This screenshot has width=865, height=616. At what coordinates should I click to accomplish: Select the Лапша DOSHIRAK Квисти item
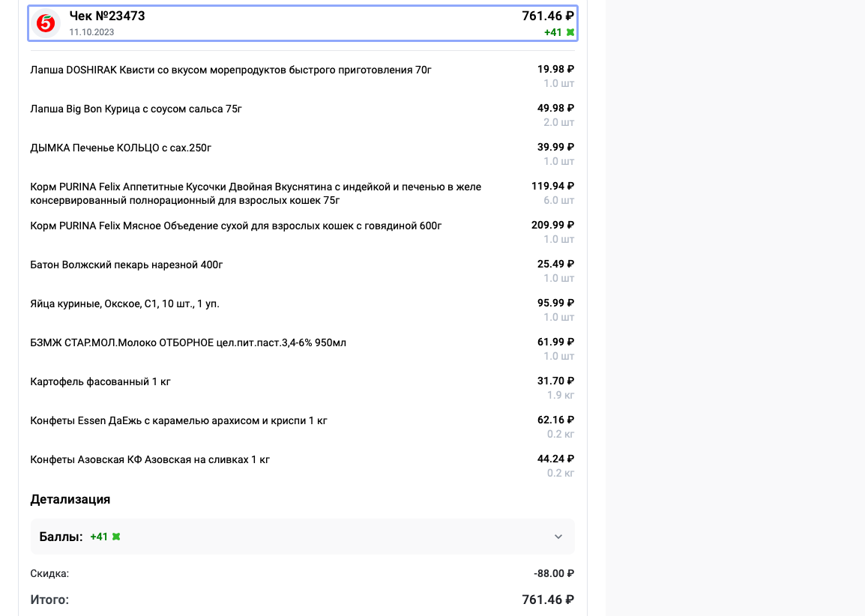coord(231,70)
